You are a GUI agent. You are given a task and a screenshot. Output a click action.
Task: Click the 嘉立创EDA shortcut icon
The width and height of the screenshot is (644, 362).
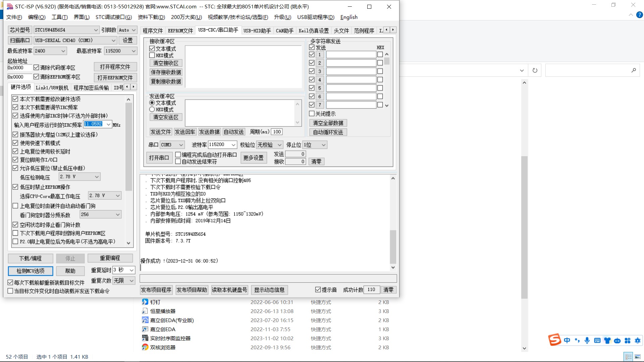[145, 329]
